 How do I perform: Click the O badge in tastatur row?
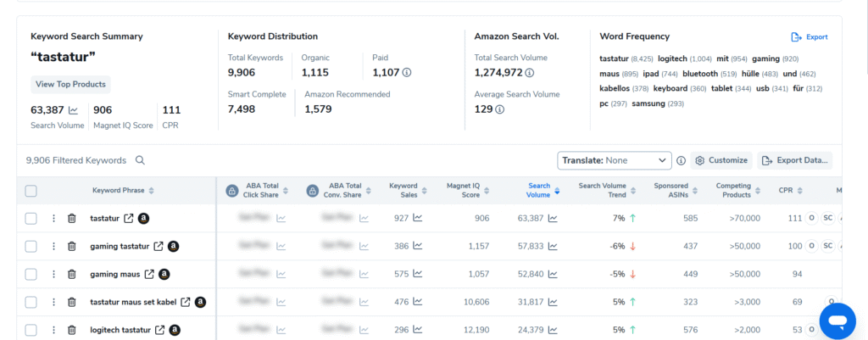click(811, 218)
